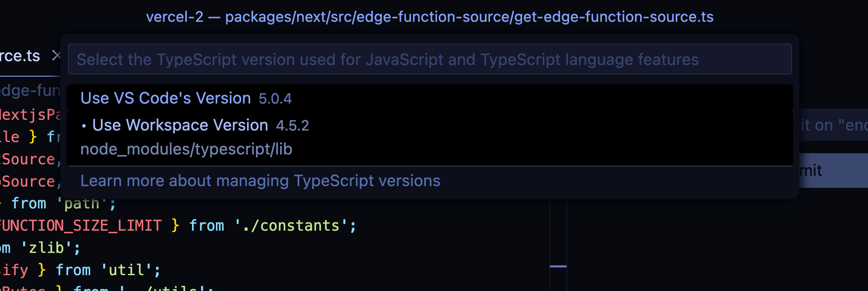Focus the TypeScript version picker input
Viewport: 868px width, 291px height.
pos(429,59)
